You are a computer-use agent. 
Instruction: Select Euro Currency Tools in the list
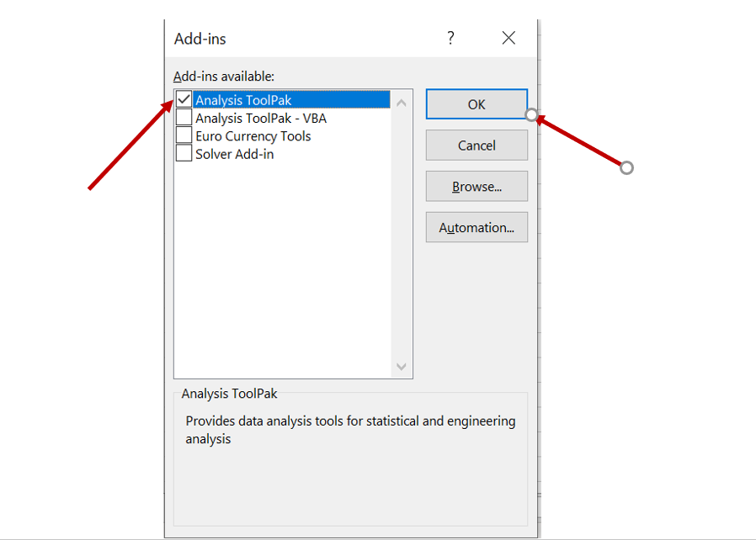[x=253, y=135]
